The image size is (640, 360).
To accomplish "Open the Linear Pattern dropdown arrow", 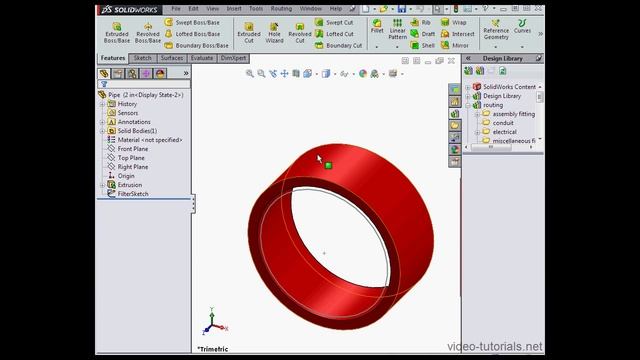I will (x=397, y=47).
